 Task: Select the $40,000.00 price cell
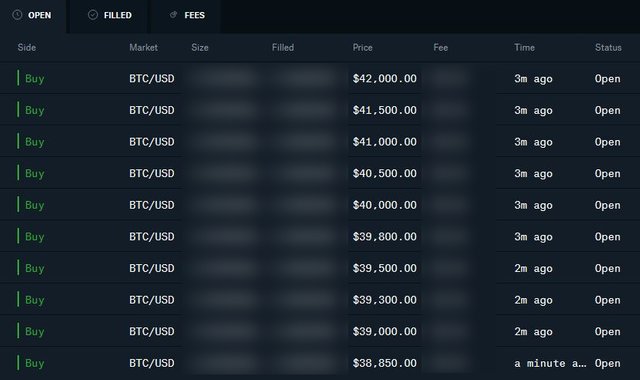pyautogui.click(x=384, y=205)
